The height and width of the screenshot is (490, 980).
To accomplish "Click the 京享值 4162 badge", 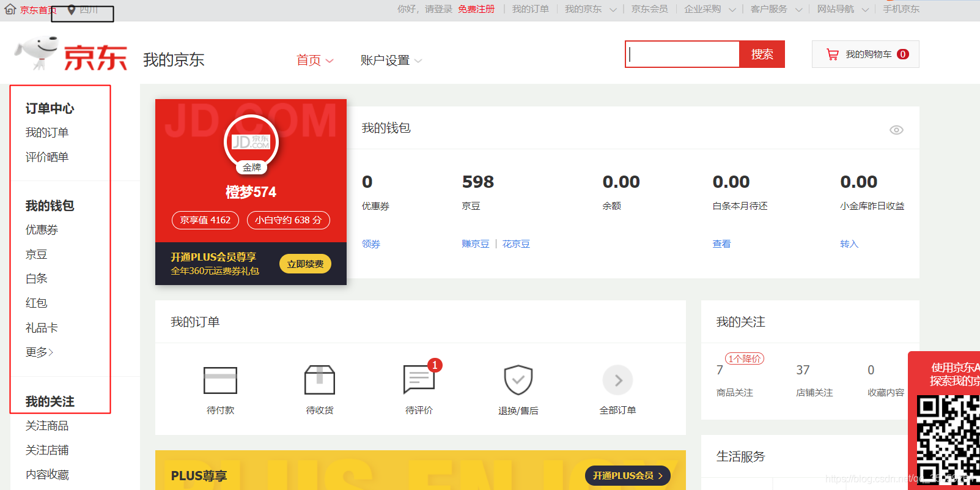I will pyautogui.click(x=205, y=220).
